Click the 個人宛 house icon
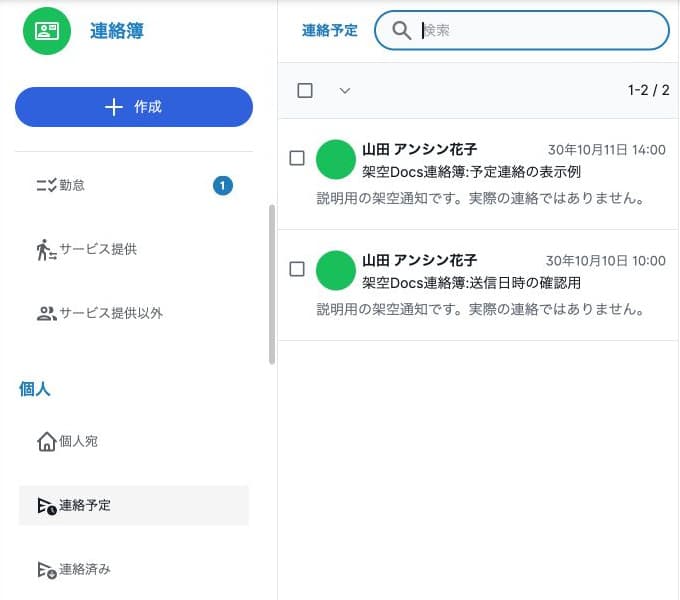The width and height of the screenshot is (680, 600). [46, 441]
